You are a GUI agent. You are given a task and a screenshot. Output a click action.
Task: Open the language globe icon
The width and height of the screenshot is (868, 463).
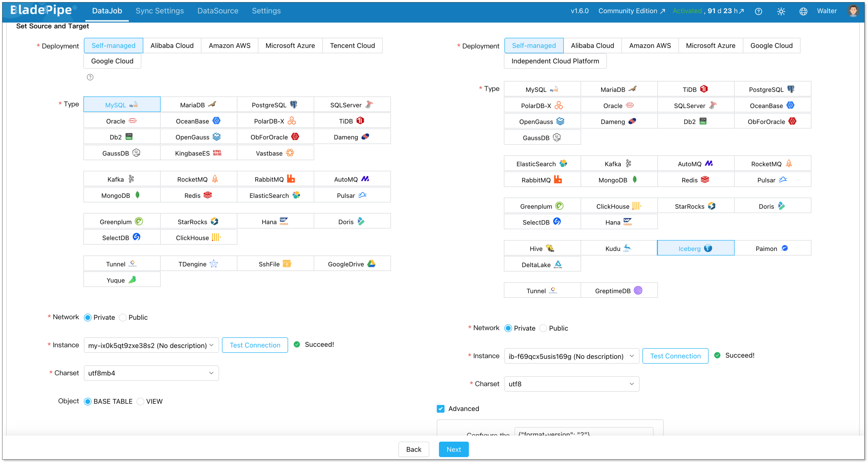click(803, 11)
